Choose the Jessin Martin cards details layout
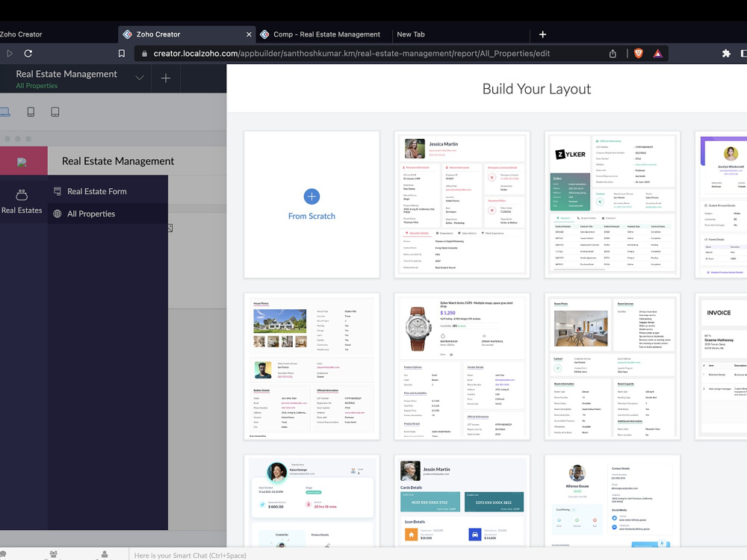 tap(462, 501)
